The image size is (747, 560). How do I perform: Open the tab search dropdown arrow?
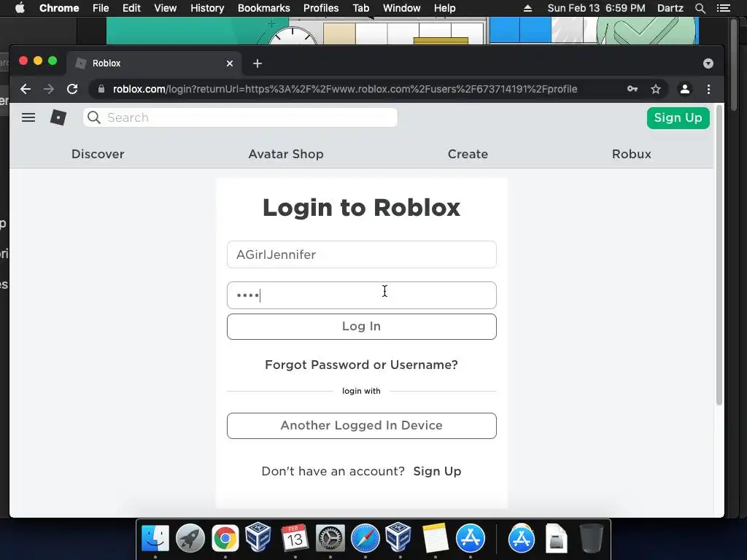click(x=708, y=63)
